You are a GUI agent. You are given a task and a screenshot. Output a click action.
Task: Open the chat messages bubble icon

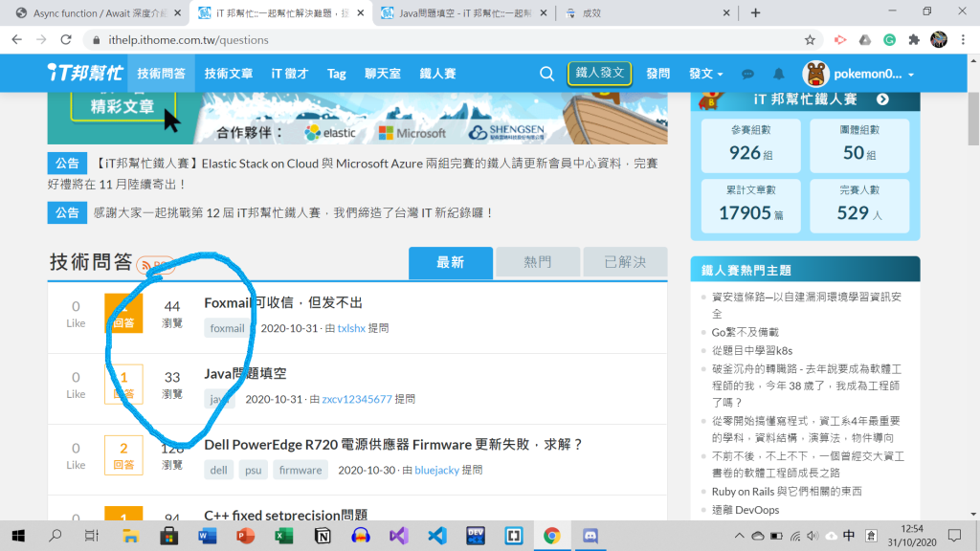(x=747, y=74)
